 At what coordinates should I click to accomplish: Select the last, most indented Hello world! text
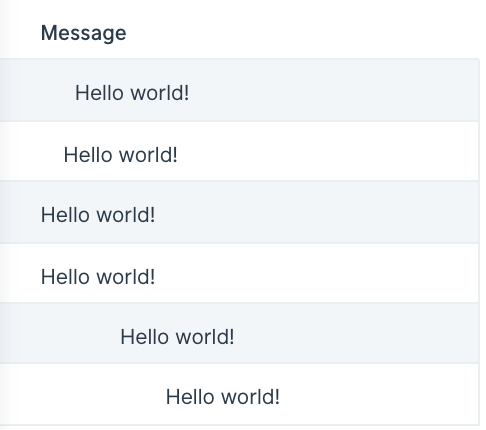point(223,397)
